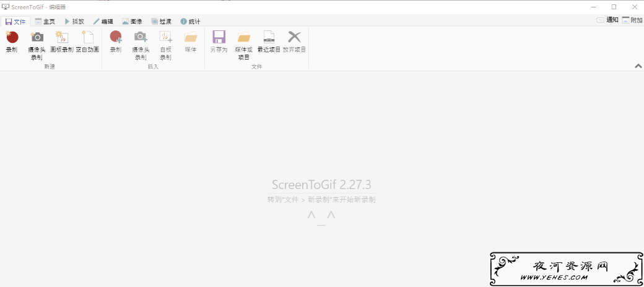Insert webcam recording in 插入 group
The height and width of the screenshot is (287, 644).
click(141, 45)
